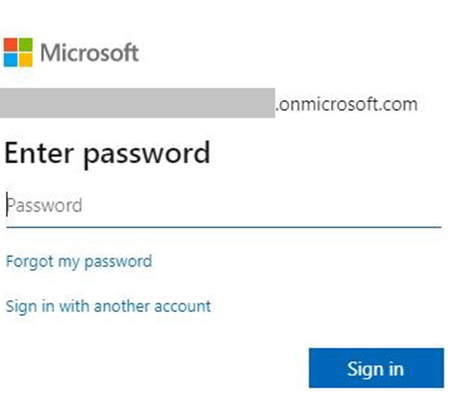Screen dimensions: 456x419
Task: Click the word 'password' in the heading
Action: click(147, 155)
